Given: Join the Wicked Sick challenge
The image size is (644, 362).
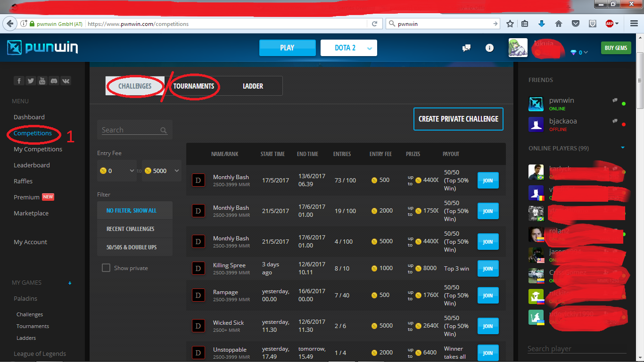Looking at the screenshot, I should 488,326.
